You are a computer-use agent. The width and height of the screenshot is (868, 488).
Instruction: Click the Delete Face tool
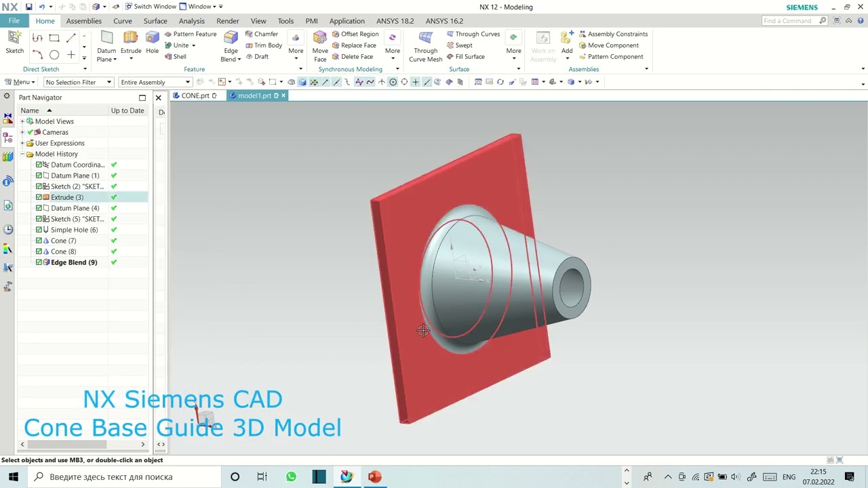(x=352, y=57)
